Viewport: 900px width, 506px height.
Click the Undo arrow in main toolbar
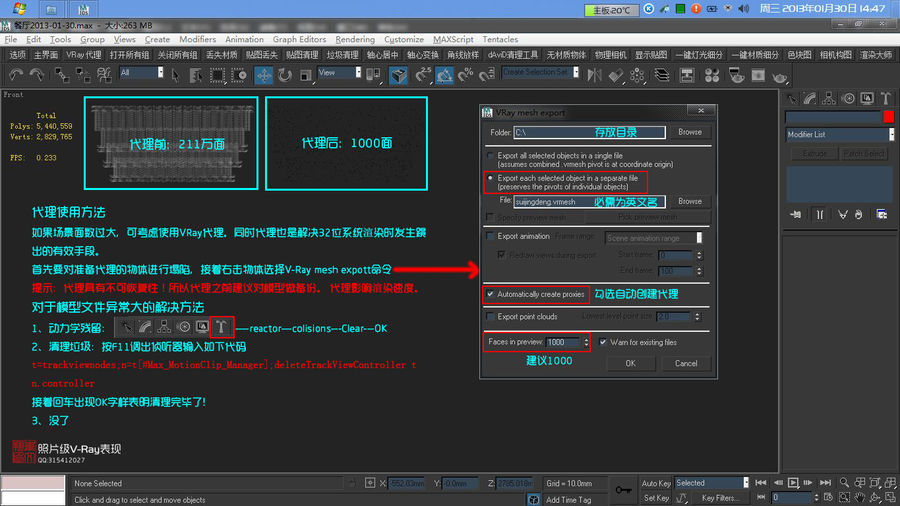[x=16, y=75]
